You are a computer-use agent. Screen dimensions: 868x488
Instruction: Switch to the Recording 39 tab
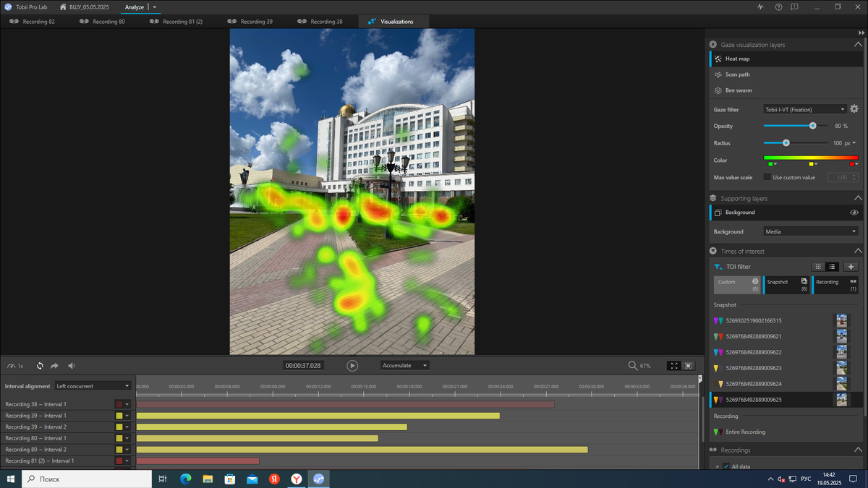(250, 22)
